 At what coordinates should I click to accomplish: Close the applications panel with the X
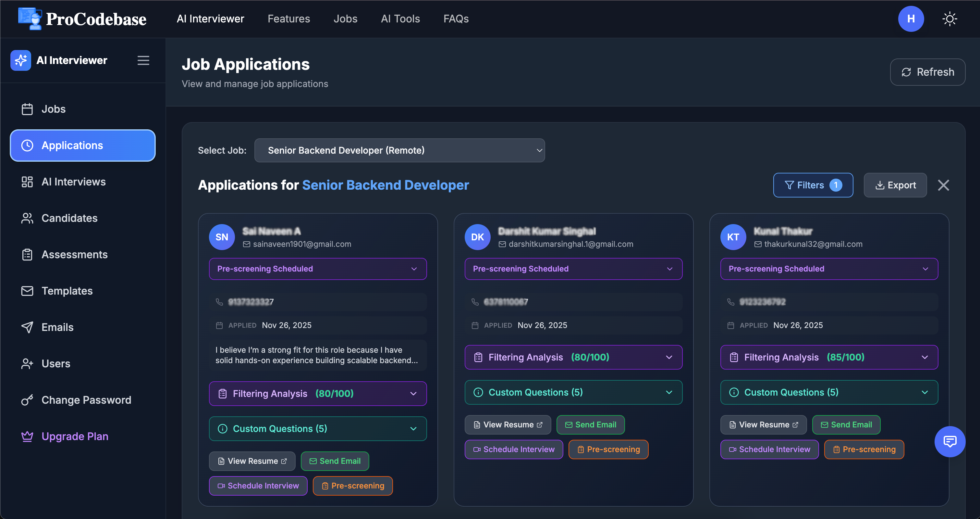click(x=944, y=185)
